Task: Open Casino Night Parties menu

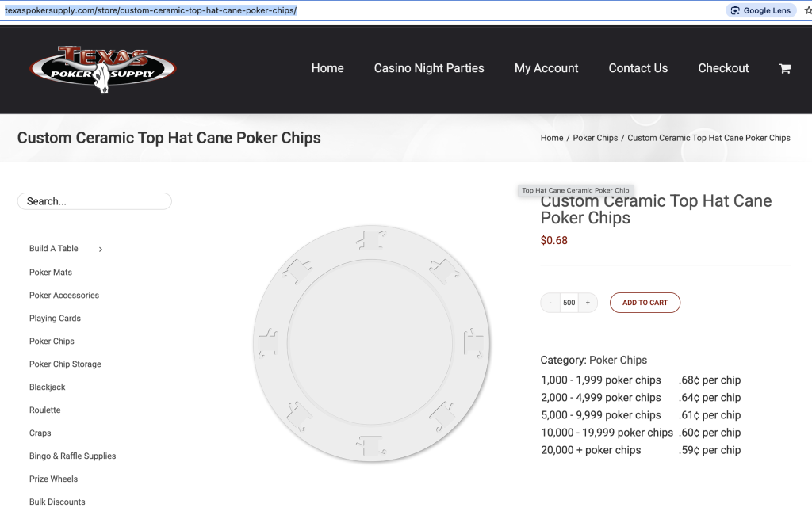Action: point(429,68)
